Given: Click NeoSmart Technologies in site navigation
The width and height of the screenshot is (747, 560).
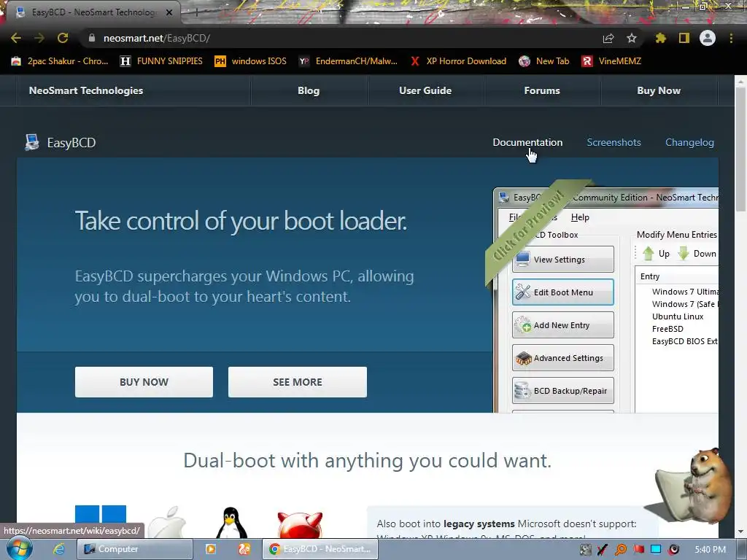Looking at the screenshot, I should click(x=86, y=90).
